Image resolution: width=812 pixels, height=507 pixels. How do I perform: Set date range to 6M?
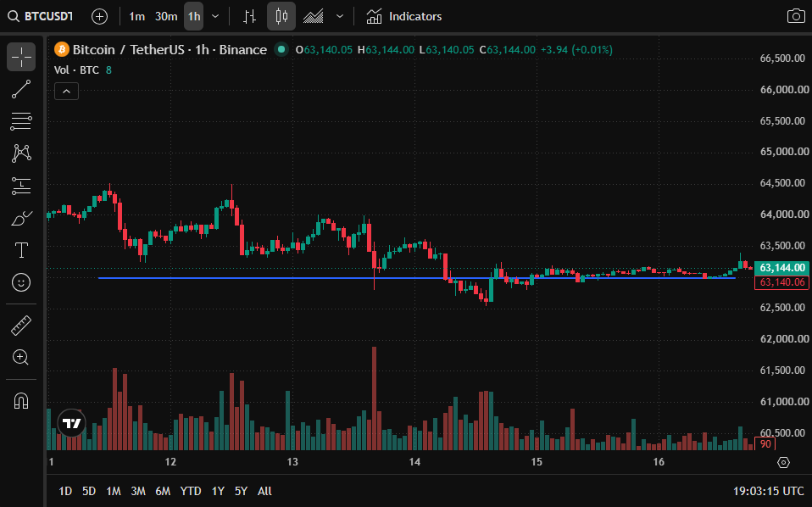[x=163, y=491]
